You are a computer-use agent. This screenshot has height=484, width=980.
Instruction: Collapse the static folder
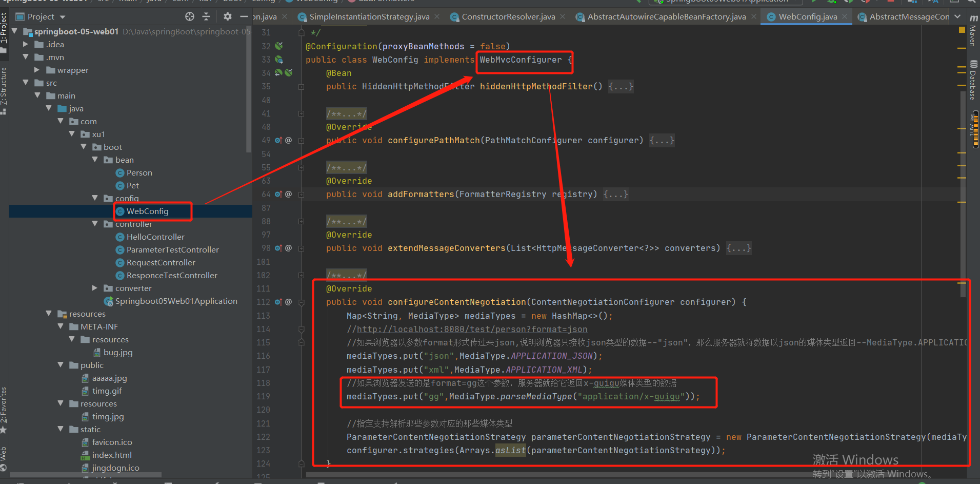tap(61, 429)
